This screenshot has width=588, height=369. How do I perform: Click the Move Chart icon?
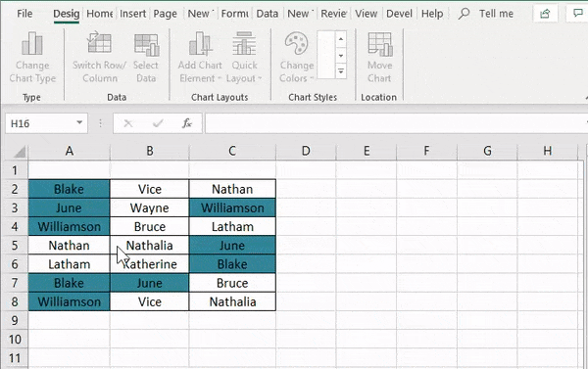[380, 44]
